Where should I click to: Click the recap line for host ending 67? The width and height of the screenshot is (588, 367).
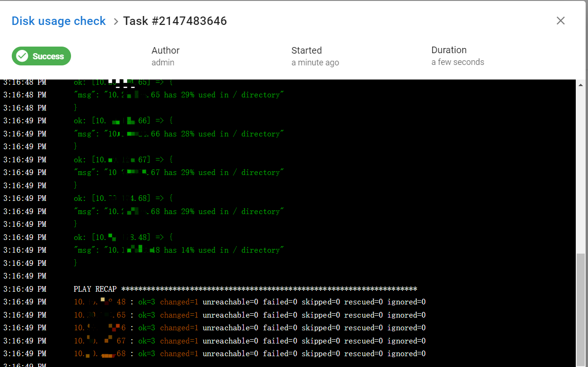(249, 341)
